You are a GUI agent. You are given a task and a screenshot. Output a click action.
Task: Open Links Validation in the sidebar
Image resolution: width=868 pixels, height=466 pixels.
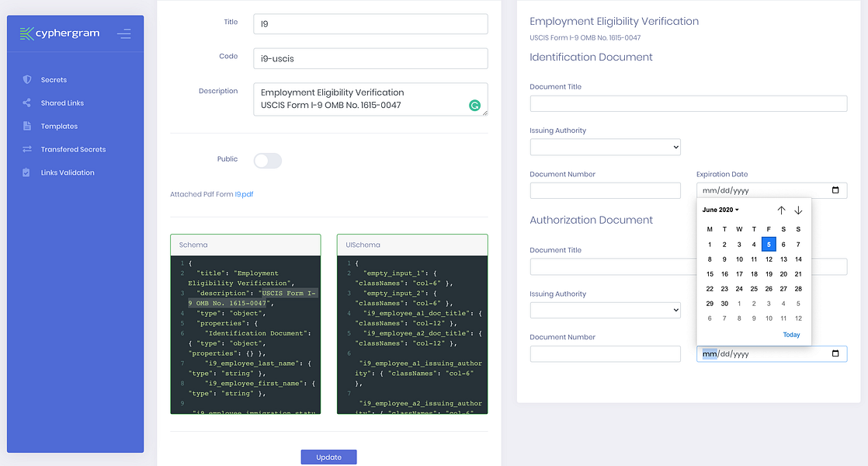coord(68,172)
